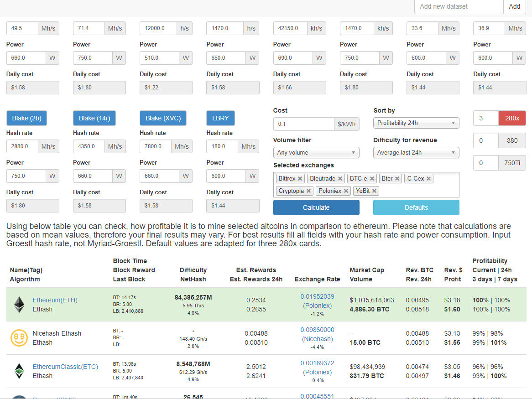Toggle the Blake (2b) algorithm button

pyautogui.click(x=26, y=118)
